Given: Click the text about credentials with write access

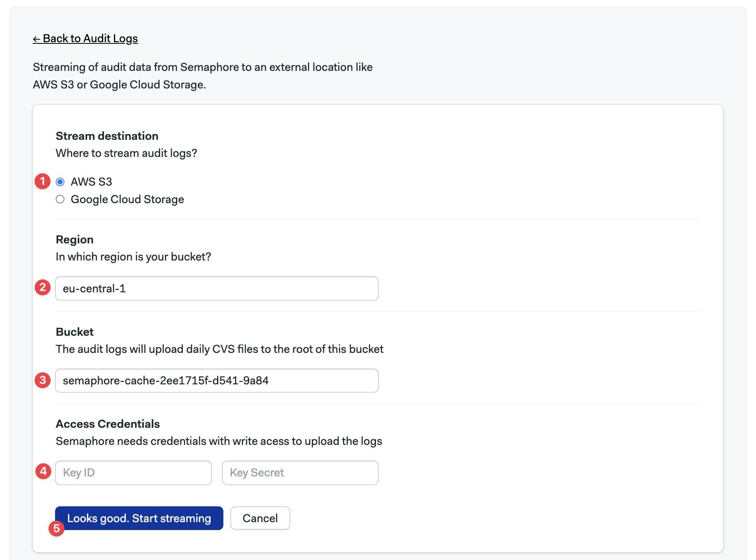Looking at the screenshot, I should coord(219,441).
